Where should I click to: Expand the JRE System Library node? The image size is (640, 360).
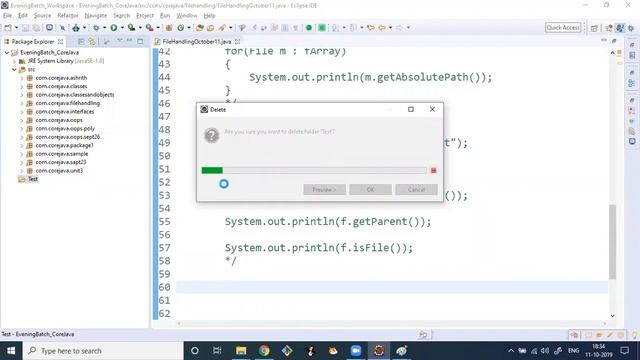point(14,61)
